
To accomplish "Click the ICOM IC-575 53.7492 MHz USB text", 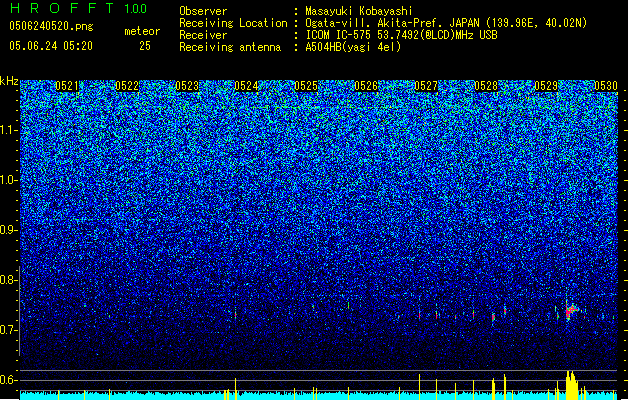I will pos(402,35).
